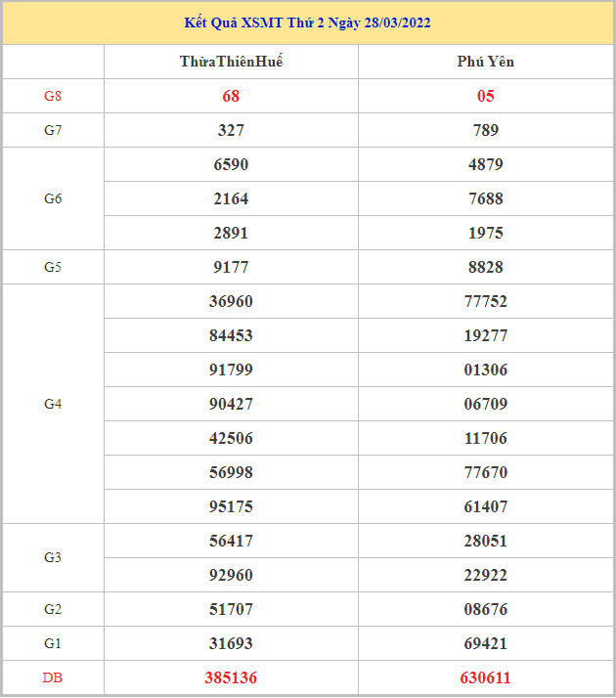Image resolution: width=616 pixels, height=698 pixels.
Task: Click Phú Yên G1 number 69421
Action: 485,643
